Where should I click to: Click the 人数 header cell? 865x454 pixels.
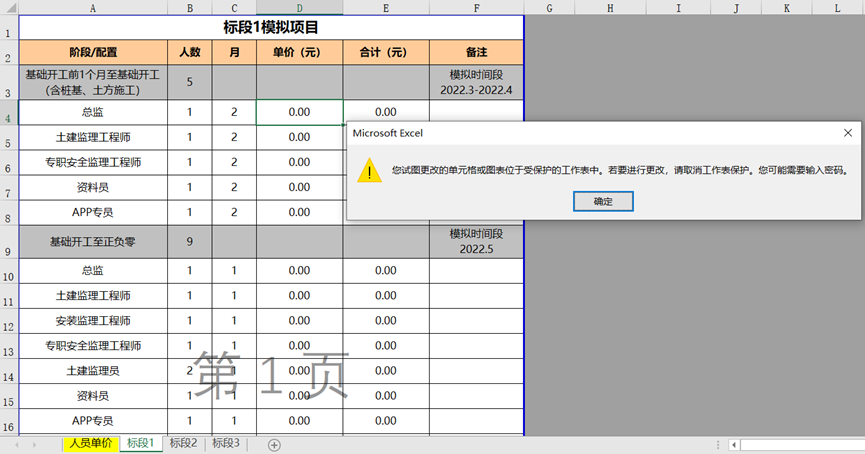point(190,52)
